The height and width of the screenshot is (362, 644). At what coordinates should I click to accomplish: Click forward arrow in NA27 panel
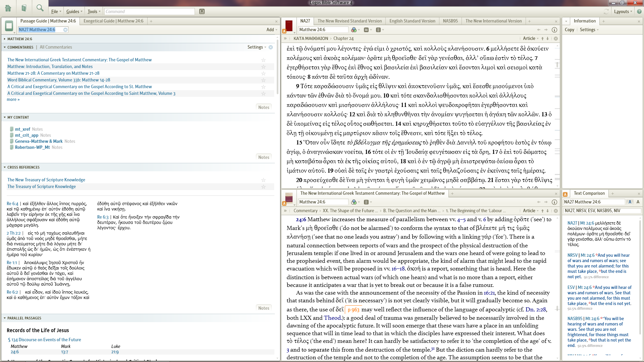546,30
